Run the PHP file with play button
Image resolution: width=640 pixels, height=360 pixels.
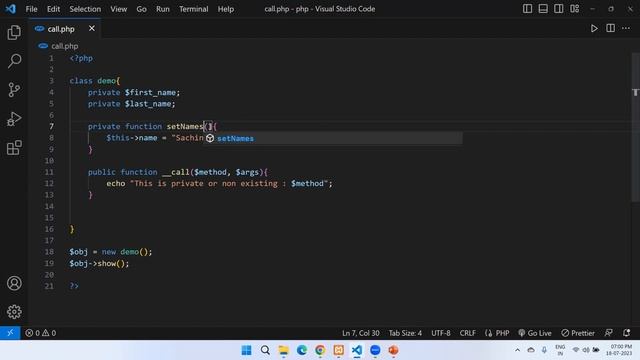coord(594,28)
